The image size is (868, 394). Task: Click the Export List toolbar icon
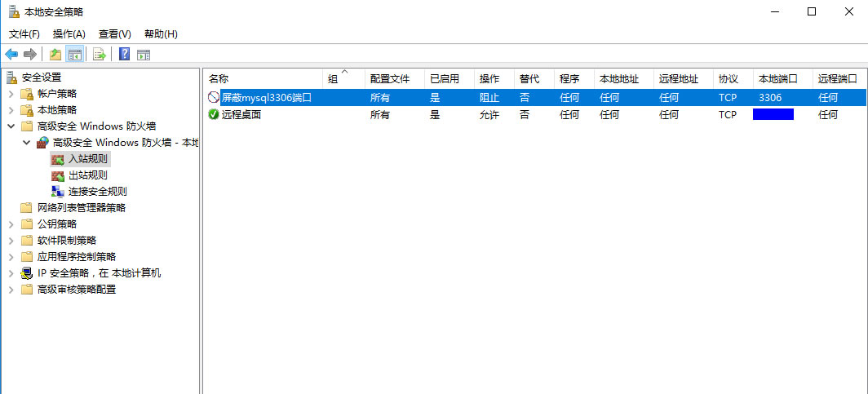click(100, 55)
